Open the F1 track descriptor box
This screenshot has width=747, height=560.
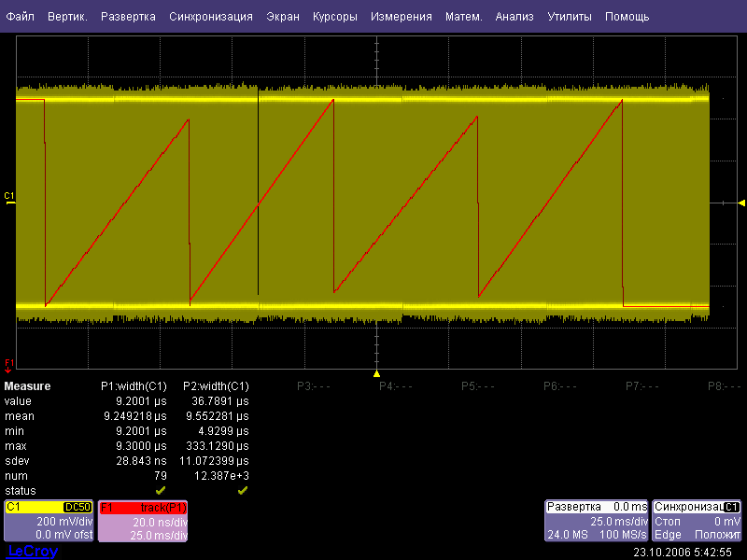pyautogui.click(x=143, y=521)
